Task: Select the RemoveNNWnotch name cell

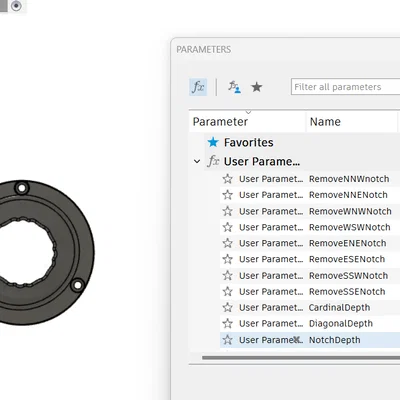Action: click(x=349, y=179)
